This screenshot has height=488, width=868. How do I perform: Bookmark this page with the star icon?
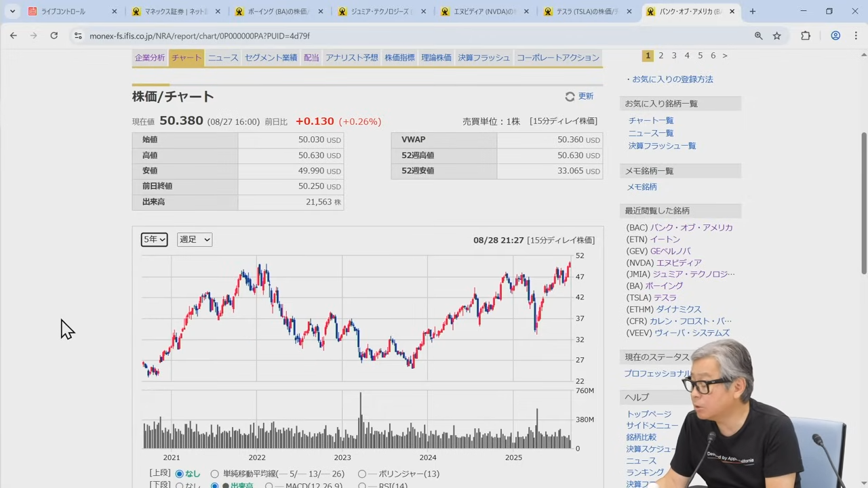[x=777, y=36]
